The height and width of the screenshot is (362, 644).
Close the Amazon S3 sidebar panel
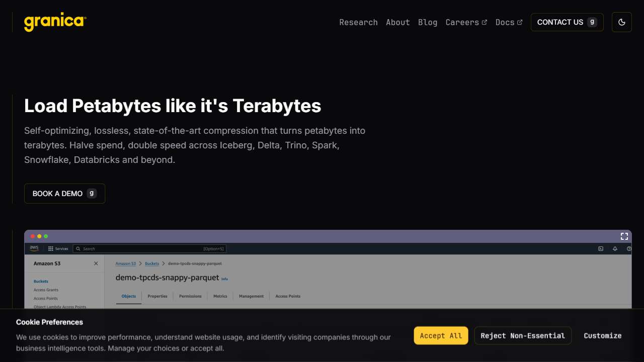click(96, 263)
